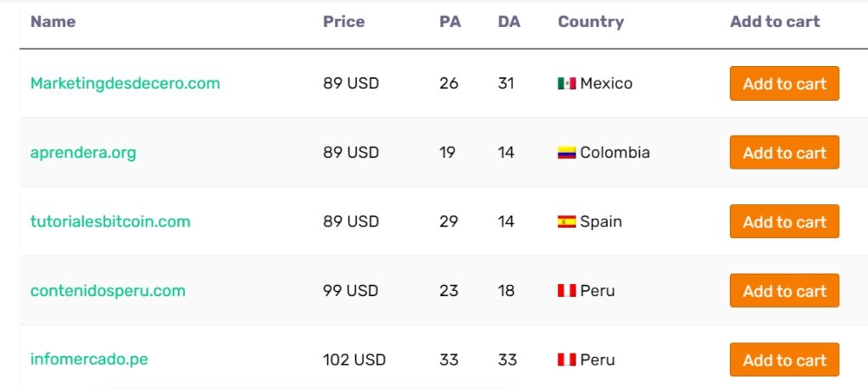This screenshot has width=868, height=390.
Task: Add contenidosperu.com to cart
Action: pos(784,291)
